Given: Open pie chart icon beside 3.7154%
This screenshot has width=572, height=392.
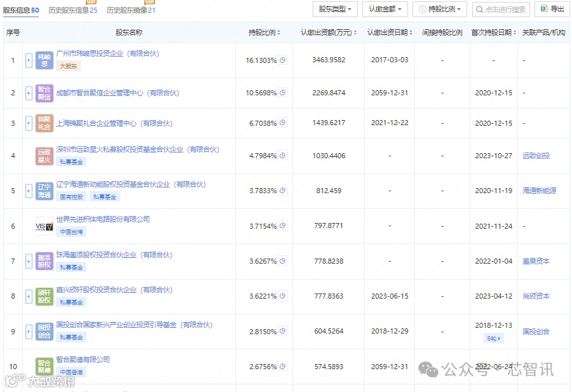Looking at the screenshot, I should [282, 226].
